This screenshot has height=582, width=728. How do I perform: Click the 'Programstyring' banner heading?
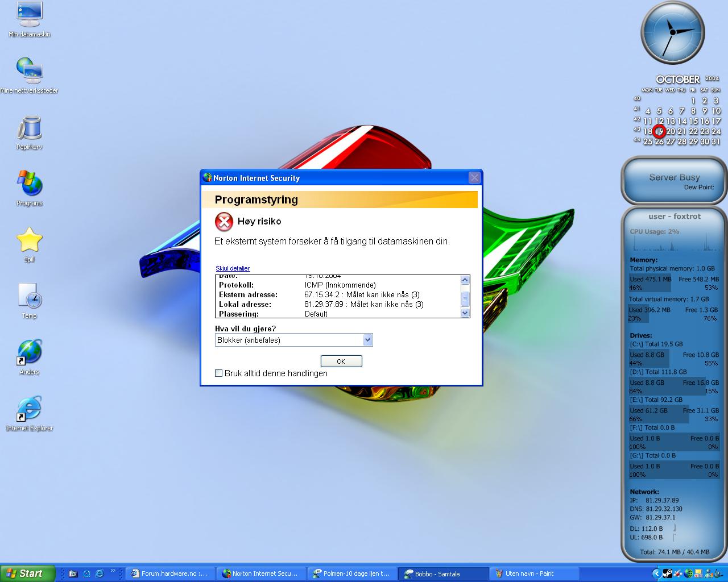pyautogui.click(x=257, y=199)
